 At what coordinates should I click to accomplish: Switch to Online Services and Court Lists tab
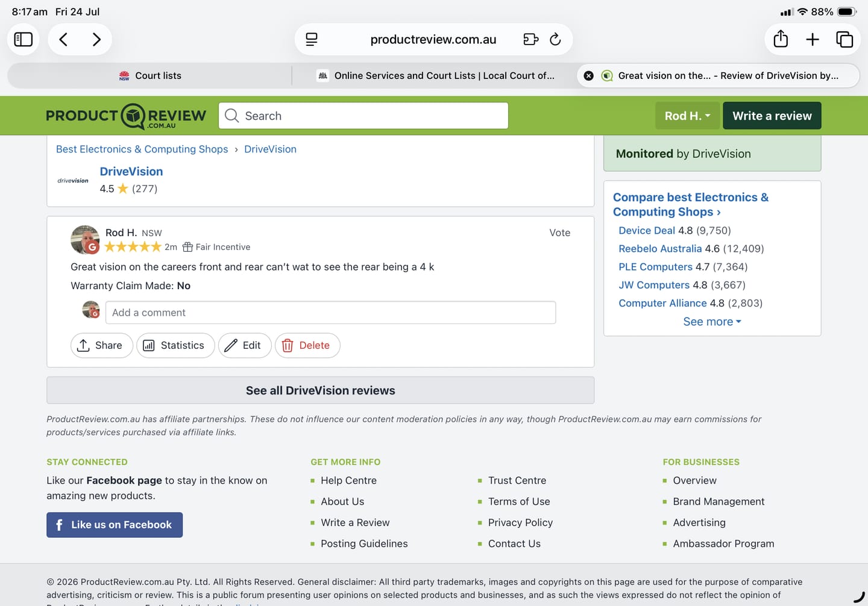435,76
